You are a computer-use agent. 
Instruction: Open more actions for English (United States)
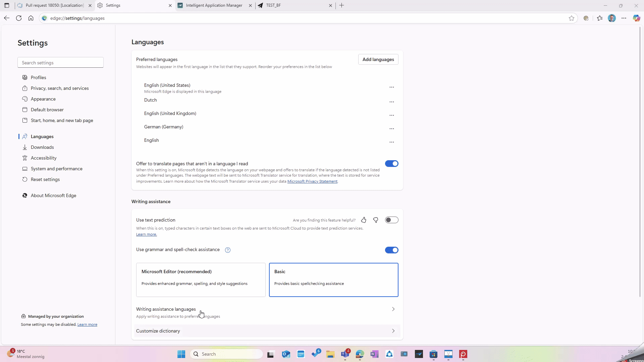391,87
